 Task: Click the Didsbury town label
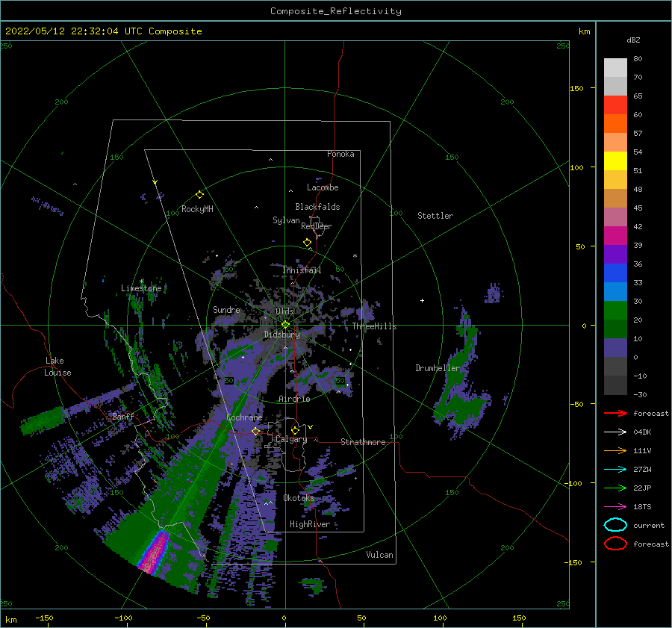click(281, 335)
